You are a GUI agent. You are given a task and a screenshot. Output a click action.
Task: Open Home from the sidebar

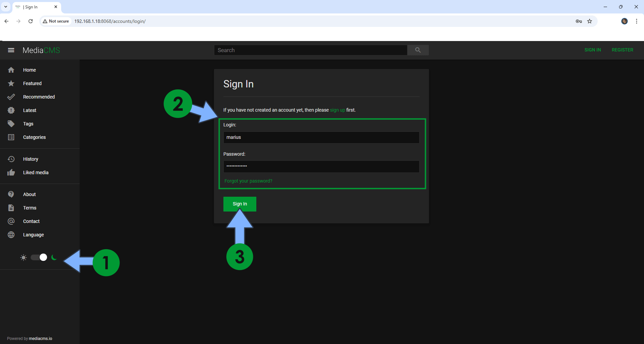[30, 70]
